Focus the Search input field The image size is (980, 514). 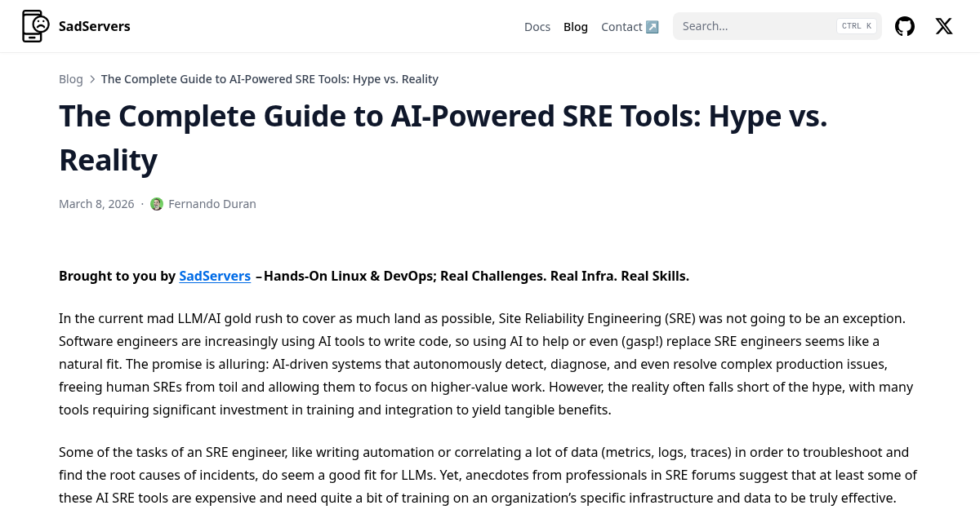777,26
